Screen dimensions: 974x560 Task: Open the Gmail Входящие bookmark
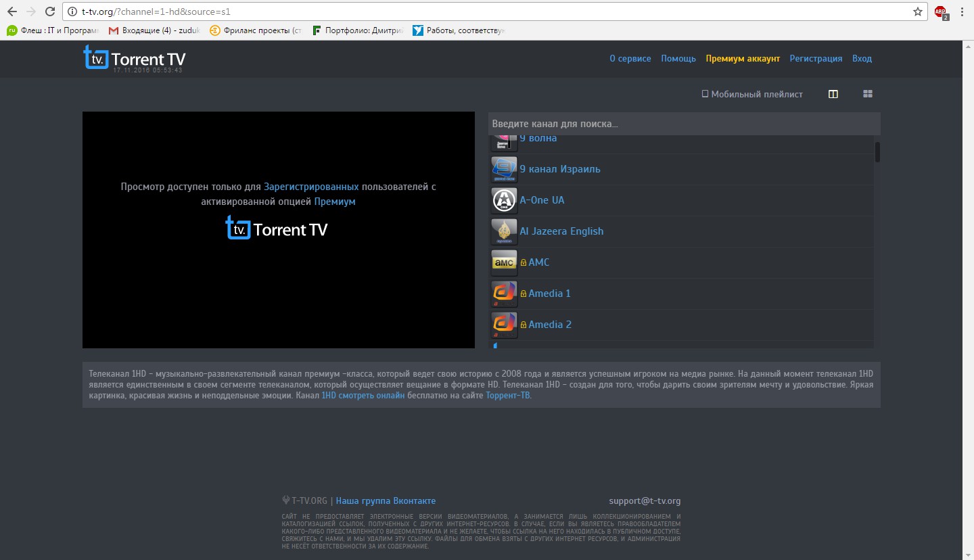pos(154,30)
